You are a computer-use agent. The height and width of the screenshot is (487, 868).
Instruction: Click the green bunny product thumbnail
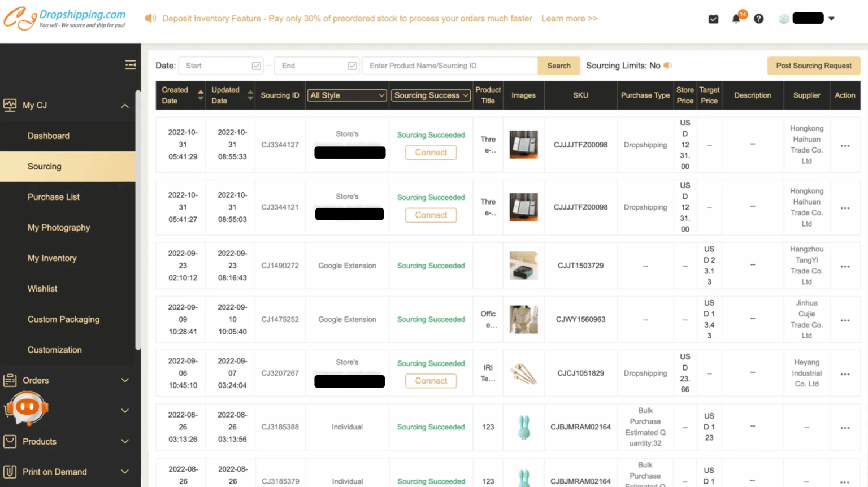(x=523, y=427)
